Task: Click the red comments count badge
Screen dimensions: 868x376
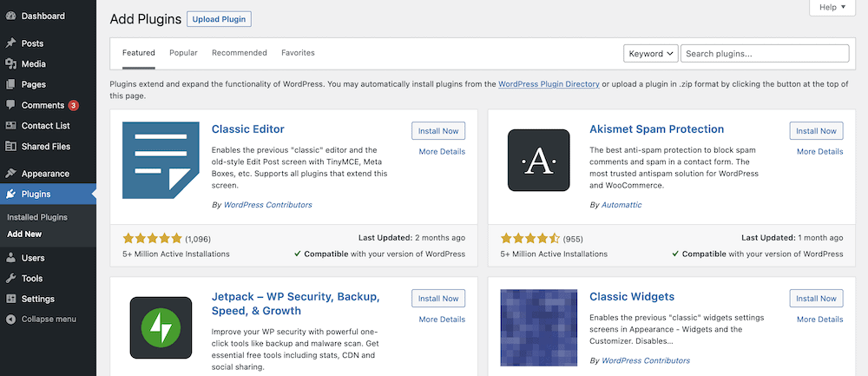Action: (73, 105)
